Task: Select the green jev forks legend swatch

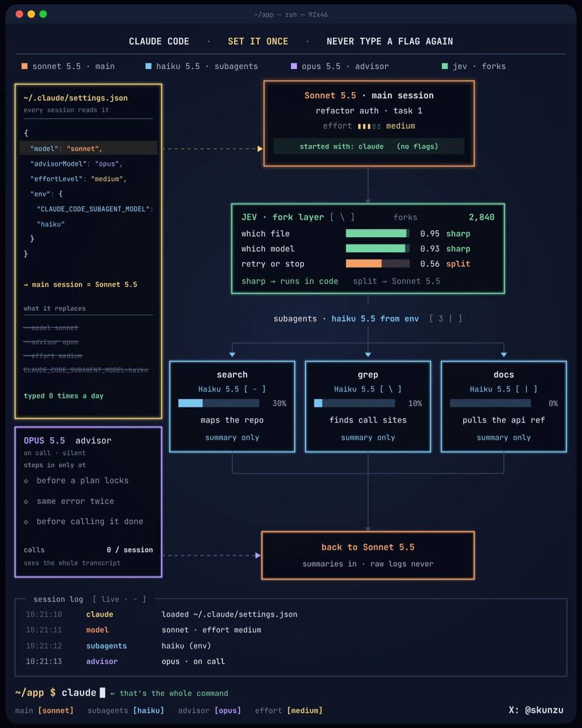Action: tap(446, 66)
